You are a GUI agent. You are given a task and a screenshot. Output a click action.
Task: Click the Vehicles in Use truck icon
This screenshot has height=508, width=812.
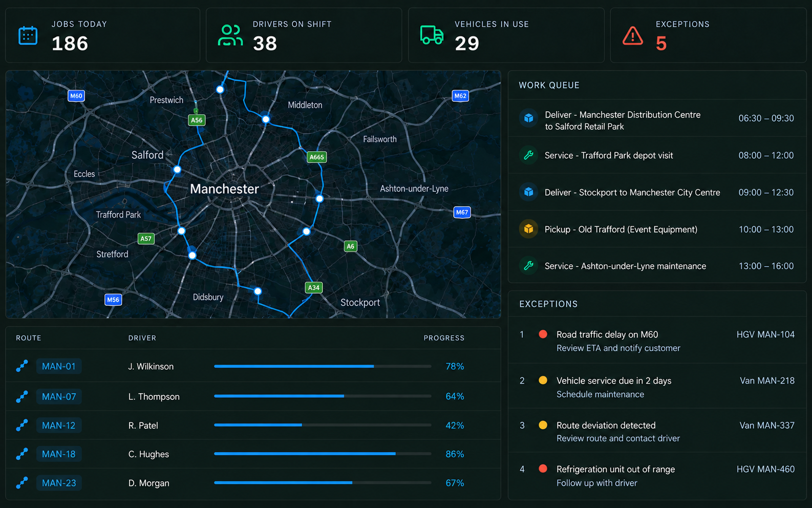pyautogui.click(x=432, y=35)
